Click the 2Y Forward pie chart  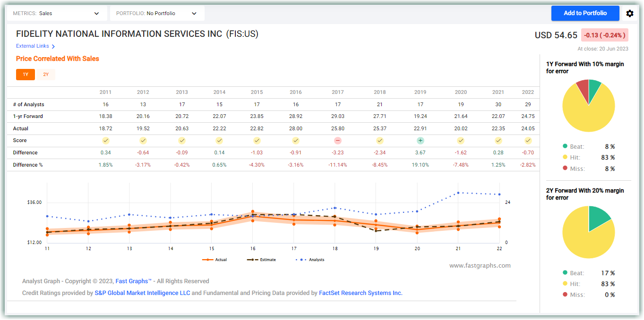(x=588, y=232)
